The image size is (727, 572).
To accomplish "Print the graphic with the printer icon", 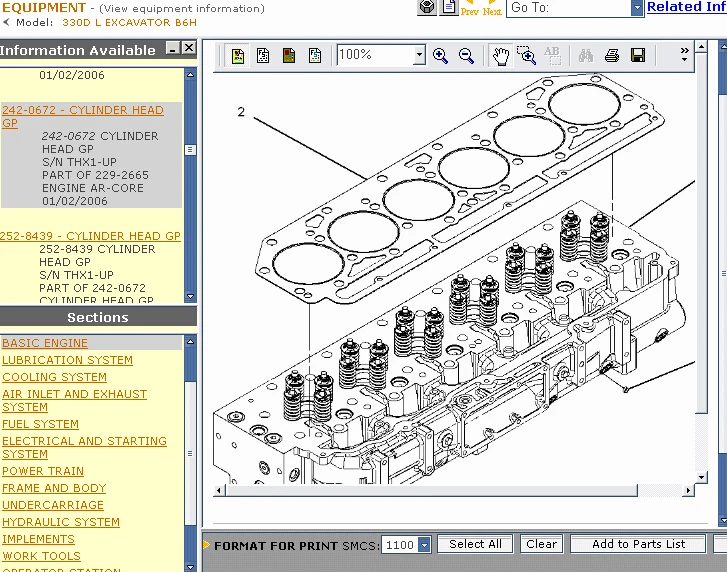I will point(612,56).
